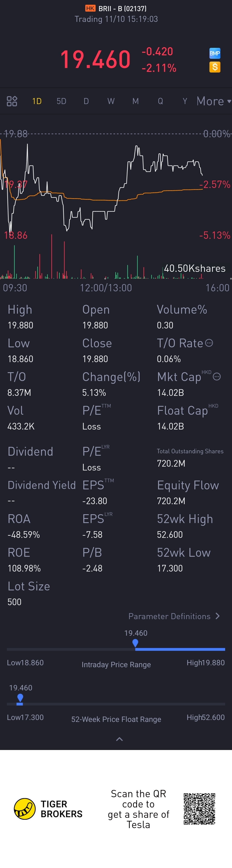
Task: Select the D daily chart tab
Action: tap(86, 101)
